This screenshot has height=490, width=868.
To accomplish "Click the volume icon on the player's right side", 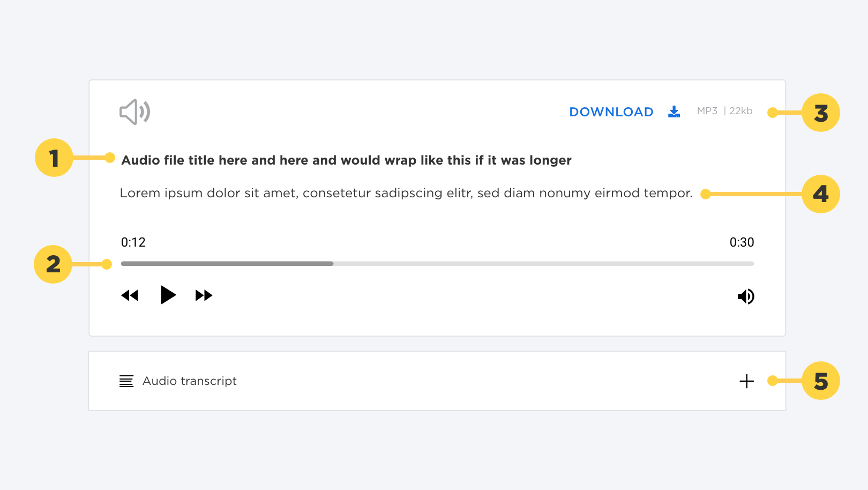I will [x=746, y=296].
